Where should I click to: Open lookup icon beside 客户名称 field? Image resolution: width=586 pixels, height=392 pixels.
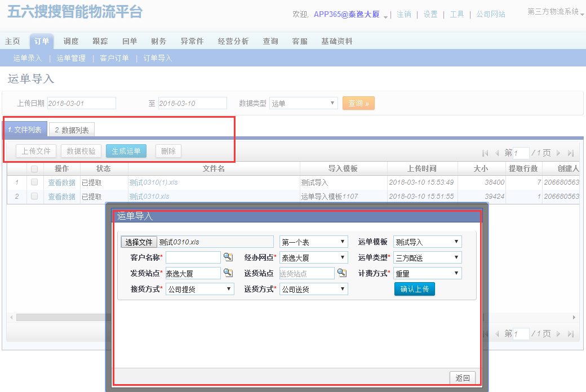pos(228,257)
